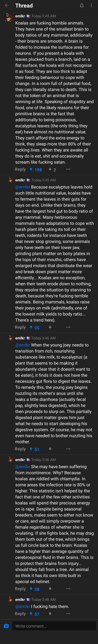Screen dimensions: 98x644
Task: Upvote the first comment with 198 votes
Action: 31,169
